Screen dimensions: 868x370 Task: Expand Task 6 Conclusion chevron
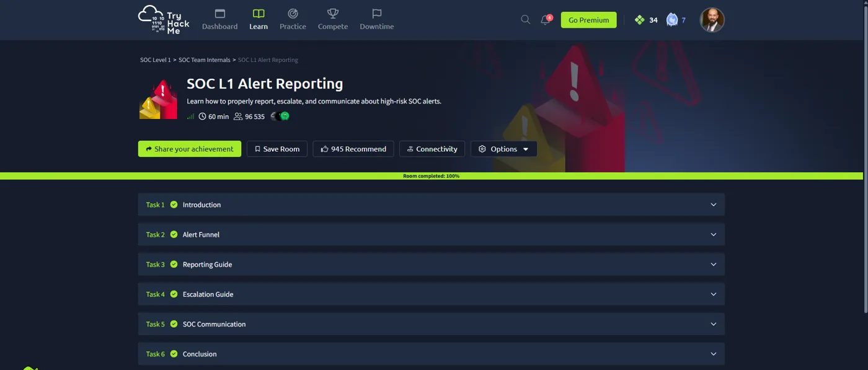713,354
